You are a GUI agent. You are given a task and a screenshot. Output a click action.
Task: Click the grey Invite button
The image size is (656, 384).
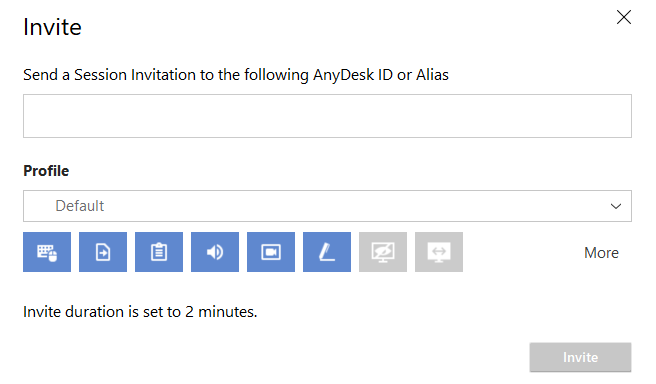point(580,357)
